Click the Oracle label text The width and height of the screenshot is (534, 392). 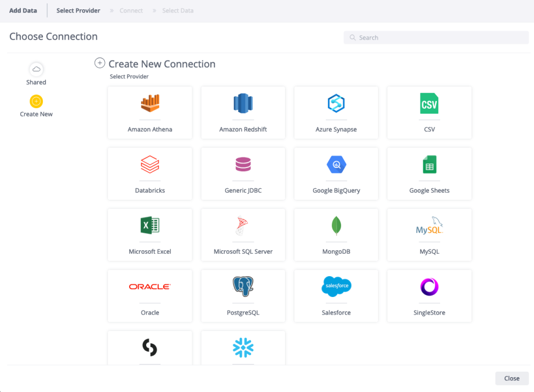click(150, 312)
